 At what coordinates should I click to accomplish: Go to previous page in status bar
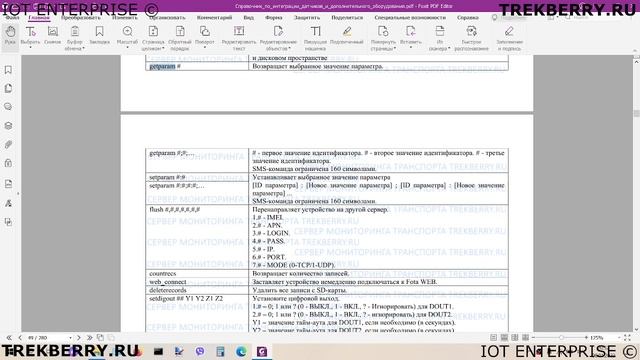pos(19,338)
